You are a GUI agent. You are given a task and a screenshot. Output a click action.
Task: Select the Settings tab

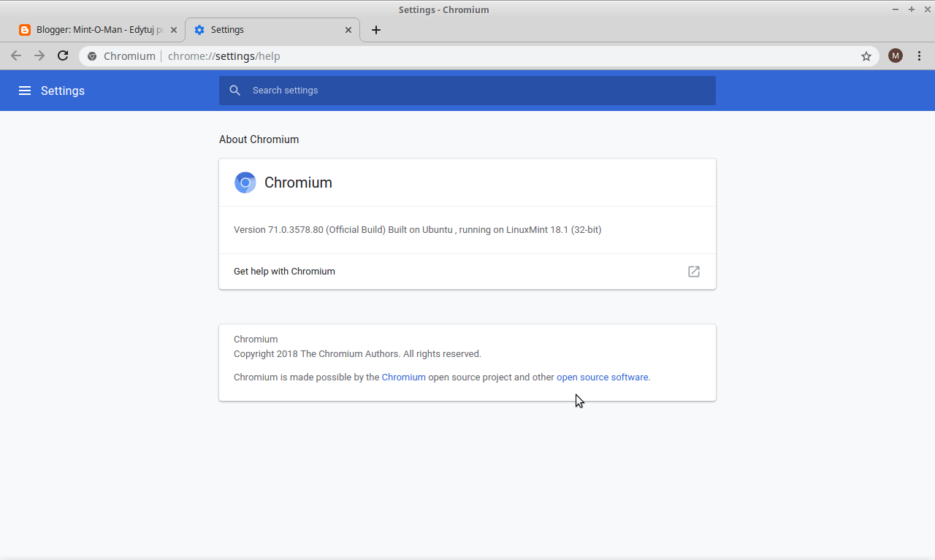272,30
